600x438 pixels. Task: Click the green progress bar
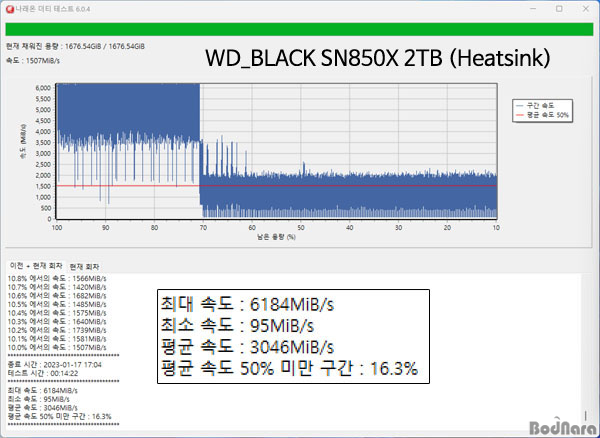click(x=299, y=29)
